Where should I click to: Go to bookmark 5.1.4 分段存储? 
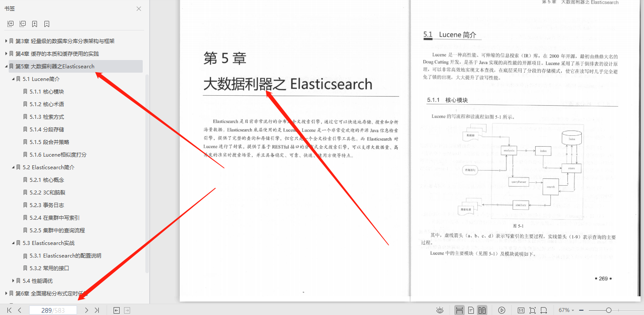(47, 129)
